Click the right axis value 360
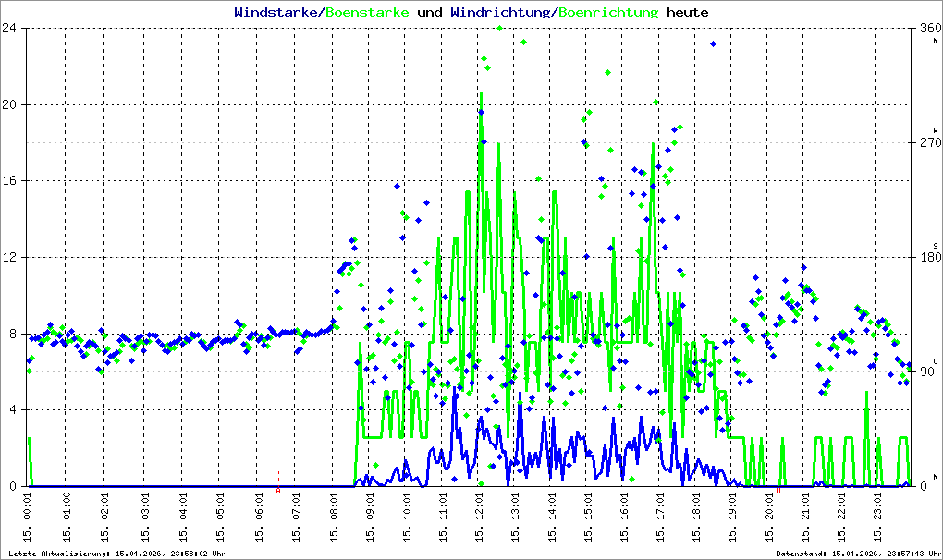Image resolution: width=943 pixels, height=560 pixels. click(x=930, y=28)
